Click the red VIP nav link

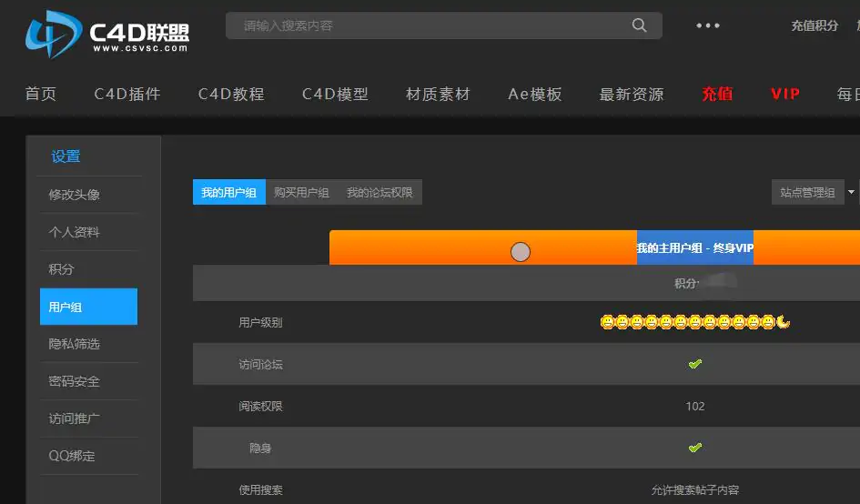(x=784, y=94)
